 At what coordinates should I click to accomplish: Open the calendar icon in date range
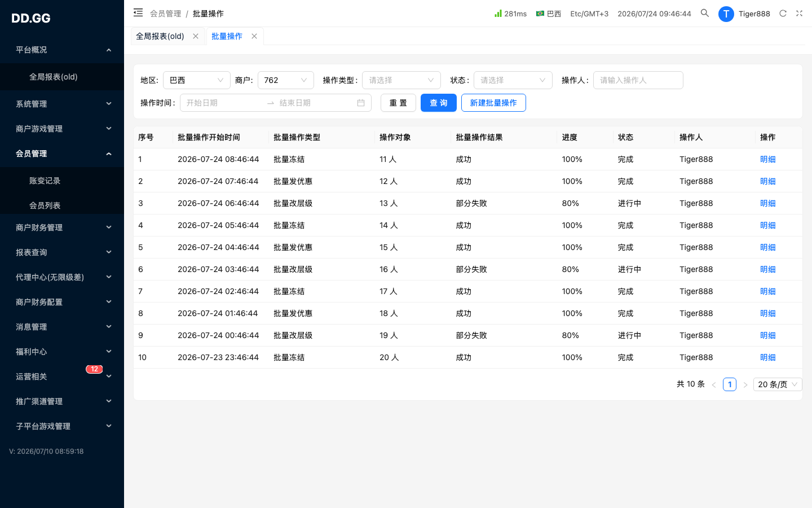point(361,103)
